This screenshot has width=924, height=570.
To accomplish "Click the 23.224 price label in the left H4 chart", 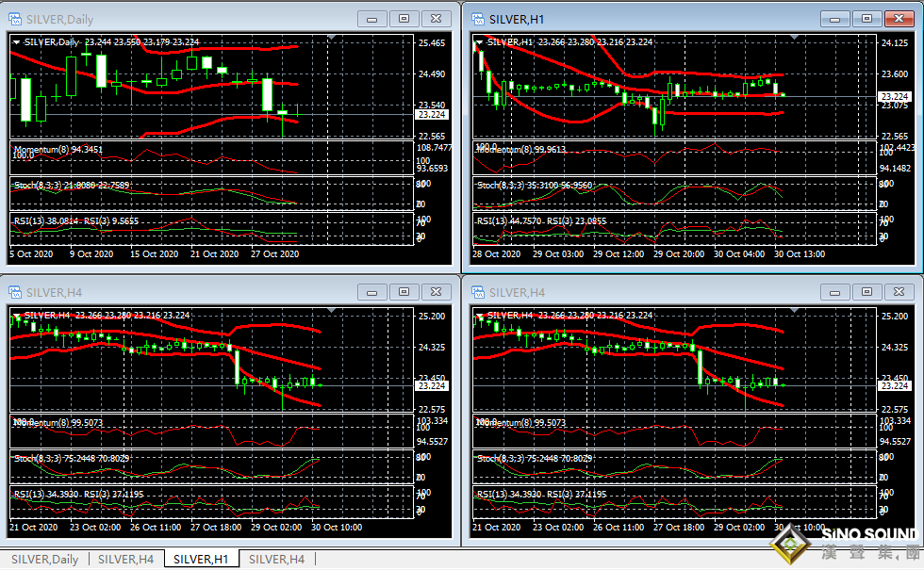I will tap(432, 385).
